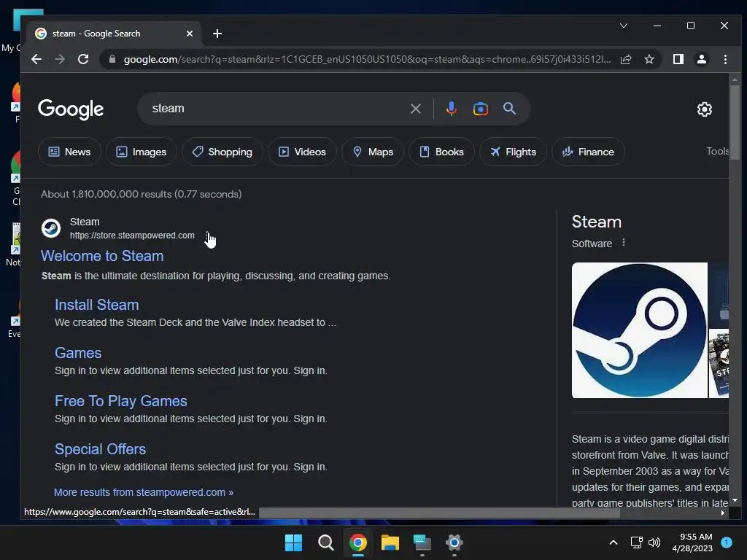
Task: Filter results by Images
Action: point(142,152)
